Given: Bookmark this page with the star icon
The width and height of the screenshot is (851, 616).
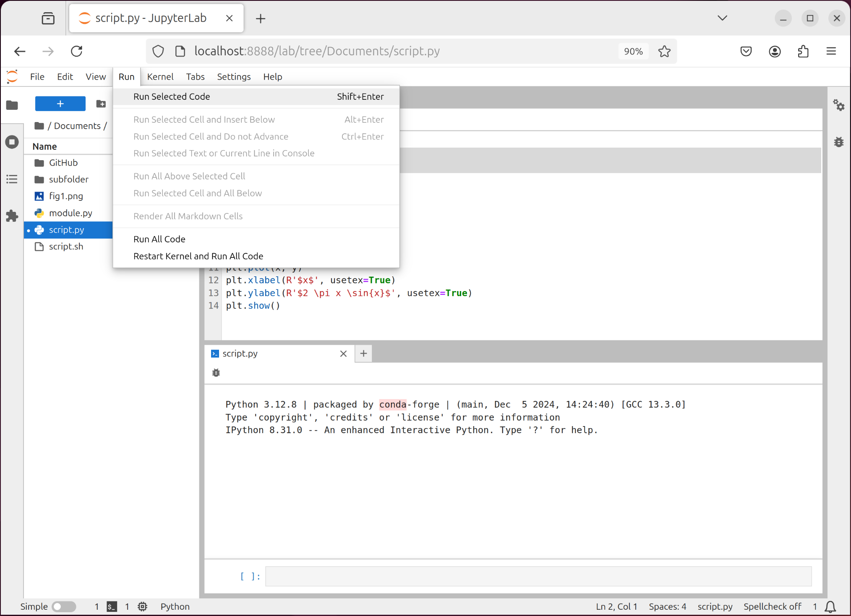Looking at the screenshot, I should (x=664, y=51).
